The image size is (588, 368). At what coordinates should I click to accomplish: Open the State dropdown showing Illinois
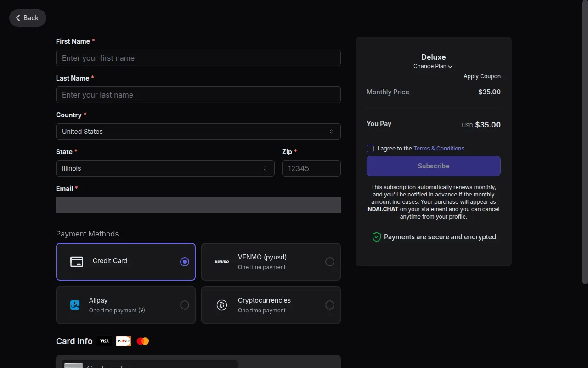pyautogui.click(x=165, y=168)
